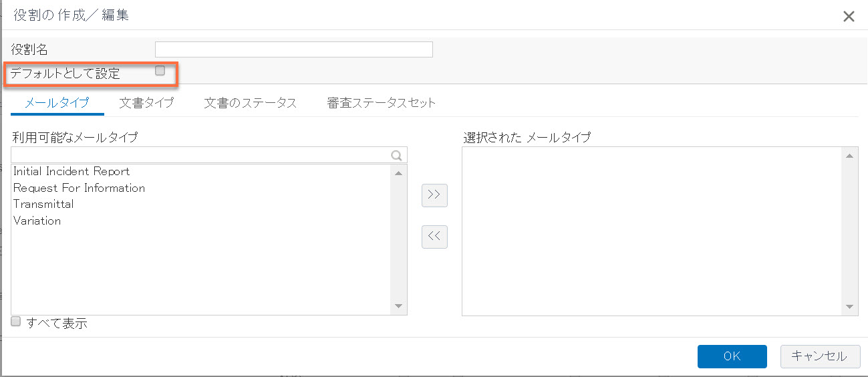Click the キャンセル button

[x=819, y=356]
